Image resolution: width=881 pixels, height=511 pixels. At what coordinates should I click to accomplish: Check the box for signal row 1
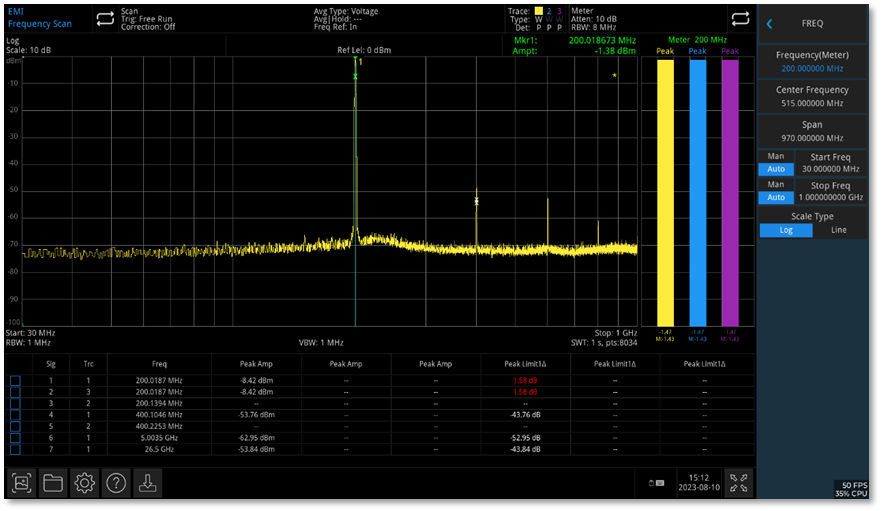pyautogui.click(x=15, y=380)
